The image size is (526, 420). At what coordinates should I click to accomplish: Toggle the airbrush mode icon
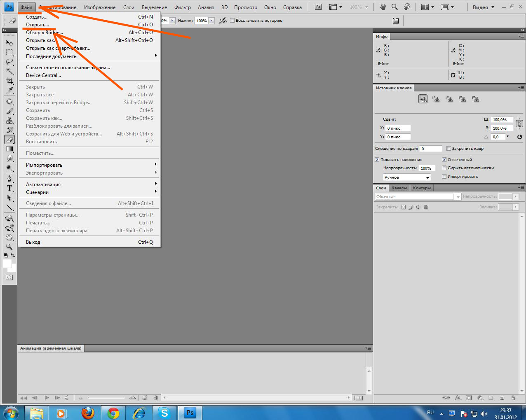(223, 21)
